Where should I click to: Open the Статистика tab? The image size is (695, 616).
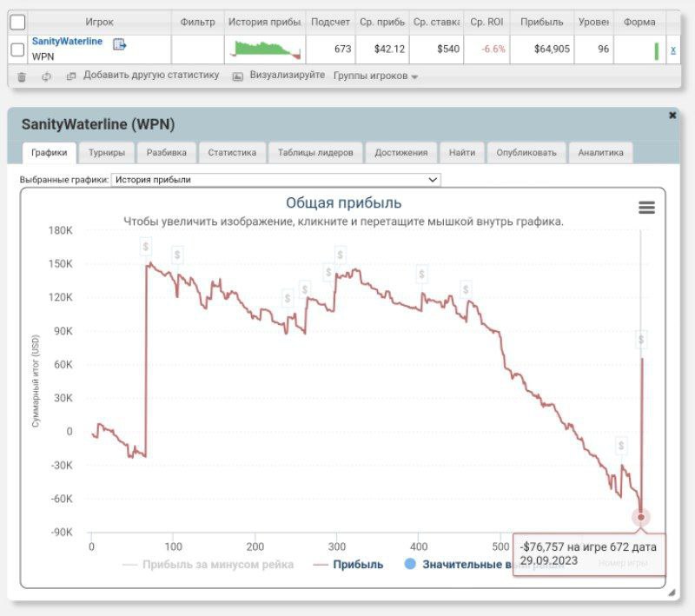pos(232,153)
